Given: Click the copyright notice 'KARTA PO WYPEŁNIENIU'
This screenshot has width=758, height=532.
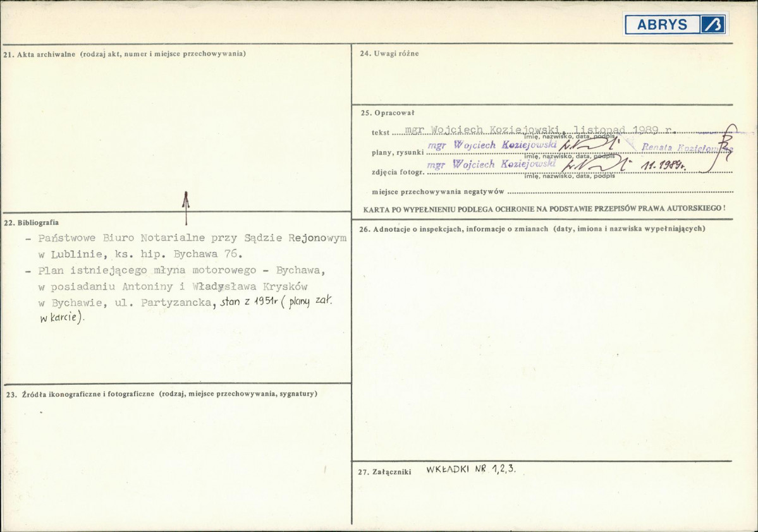Looking at the screenshot, I should pos(544,209).
